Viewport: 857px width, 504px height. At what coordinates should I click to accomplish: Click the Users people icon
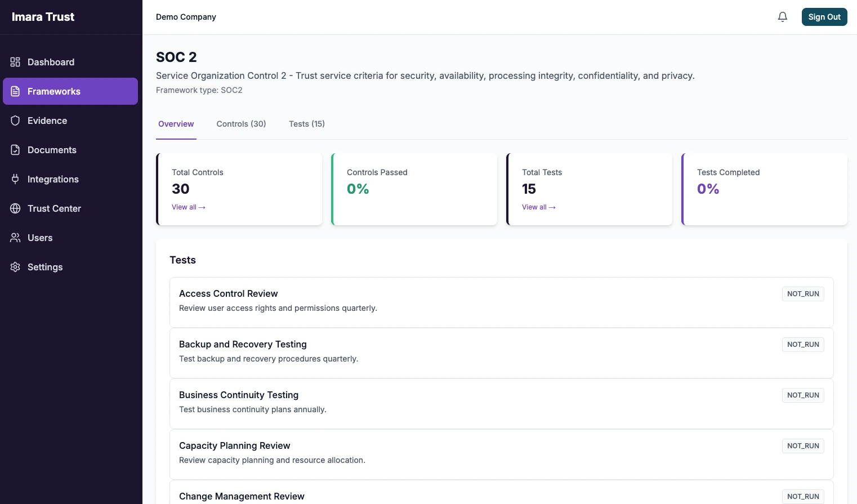click(x=15, y=238)
